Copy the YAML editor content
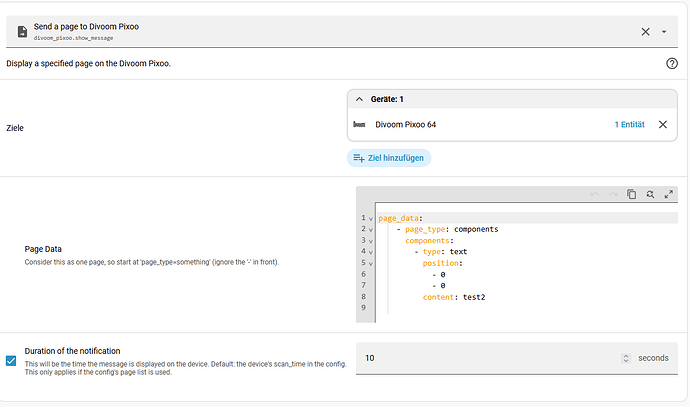 coord(631,194)
